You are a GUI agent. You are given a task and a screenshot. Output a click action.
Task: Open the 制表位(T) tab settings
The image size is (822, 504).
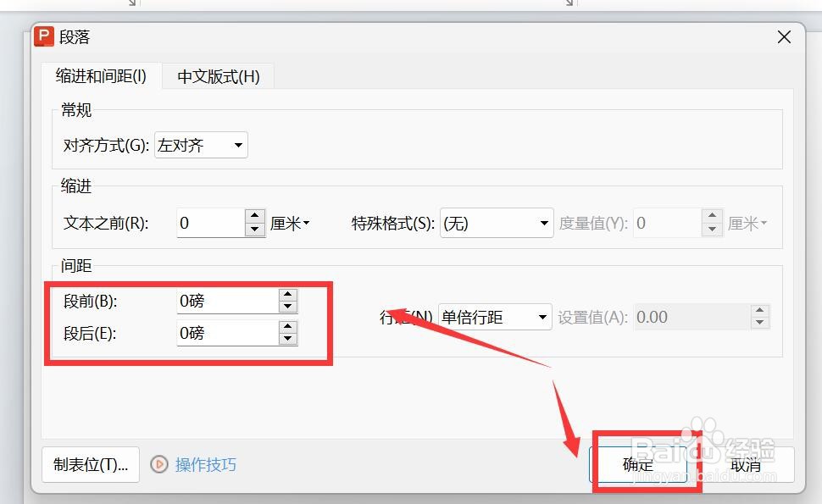tap(90, 464)
